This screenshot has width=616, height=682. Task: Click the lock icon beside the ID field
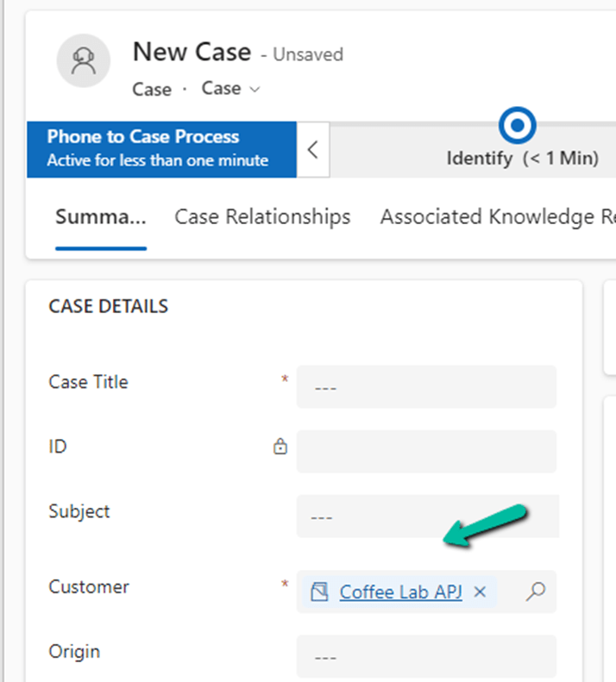pyautogui.click(x=280, y=447)
